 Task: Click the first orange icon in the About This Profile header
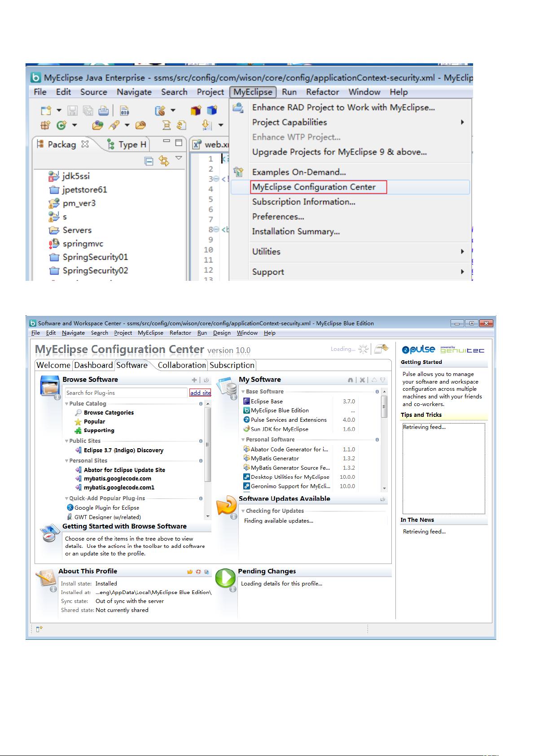190,572
